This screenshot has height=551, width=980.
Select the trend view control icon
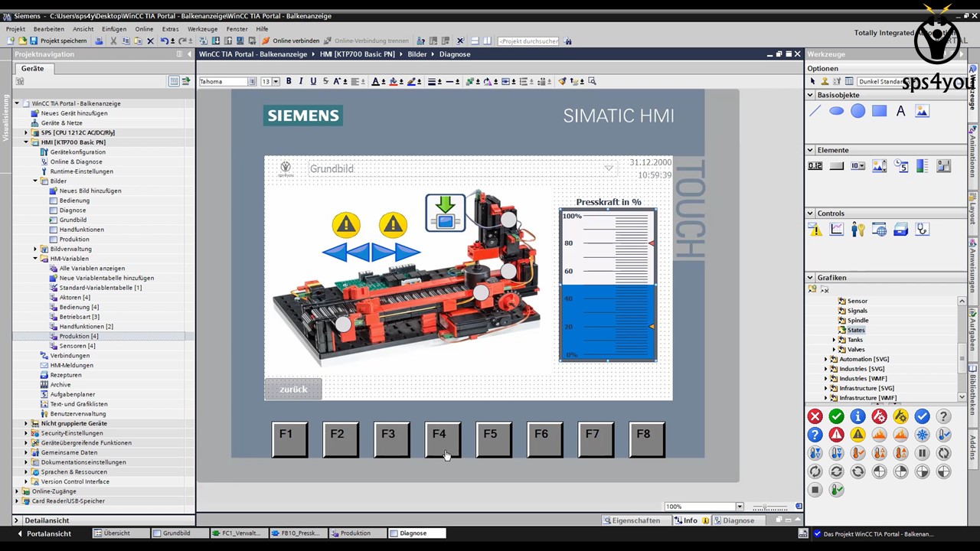click(x=837, y=229)
